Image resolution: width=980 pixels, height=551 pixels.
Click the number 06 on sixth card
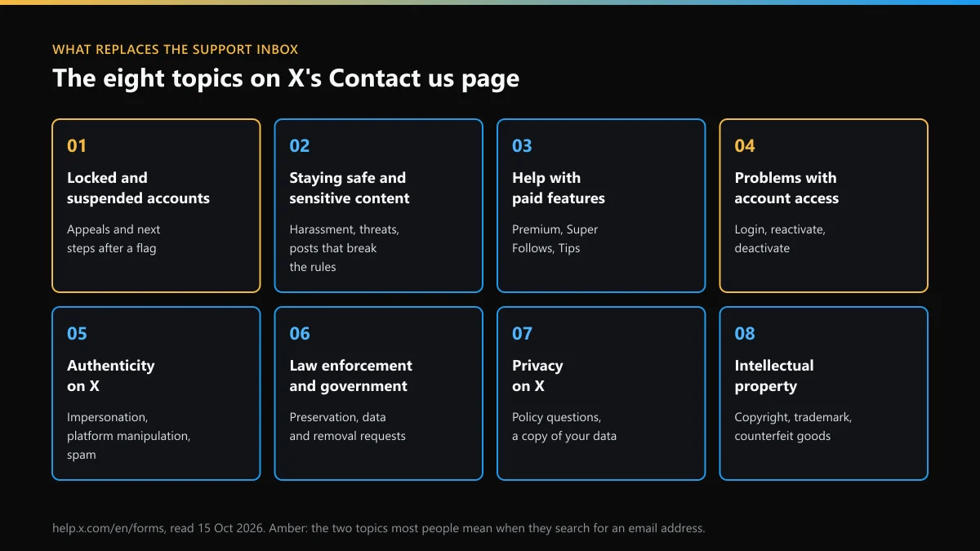300,334
